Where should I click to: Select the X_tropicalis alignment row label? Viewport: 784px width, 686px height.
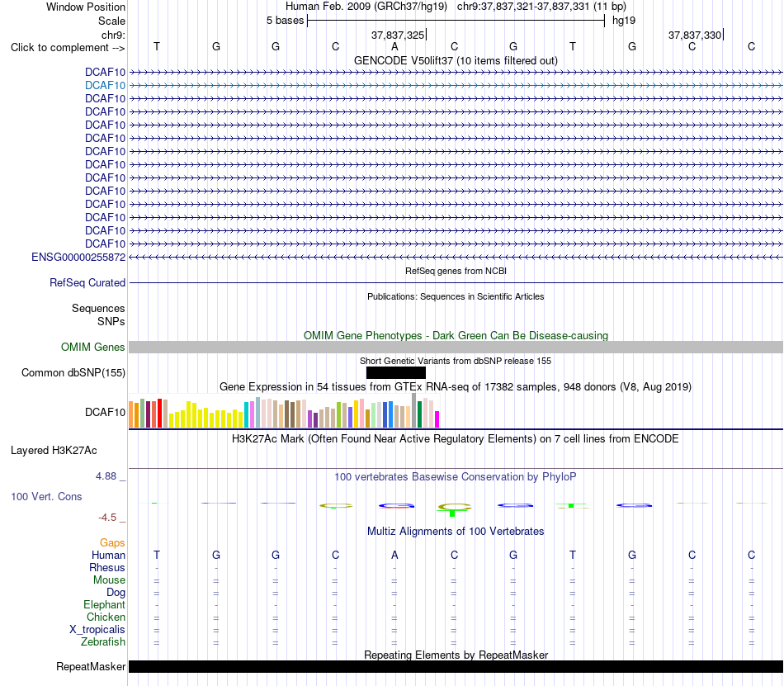click(97, 630)
